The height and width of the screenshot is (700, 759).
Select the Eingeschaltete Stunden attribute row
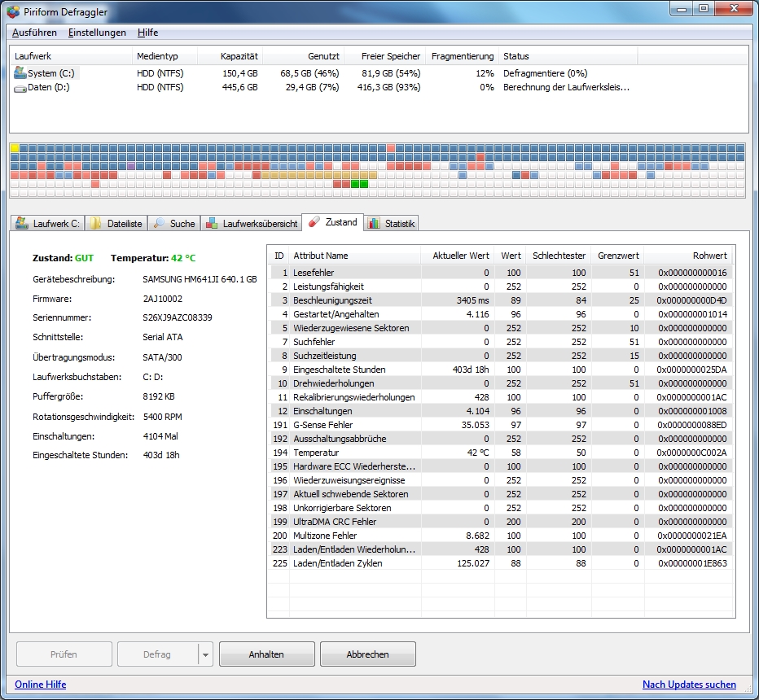[x=501, y=370]
